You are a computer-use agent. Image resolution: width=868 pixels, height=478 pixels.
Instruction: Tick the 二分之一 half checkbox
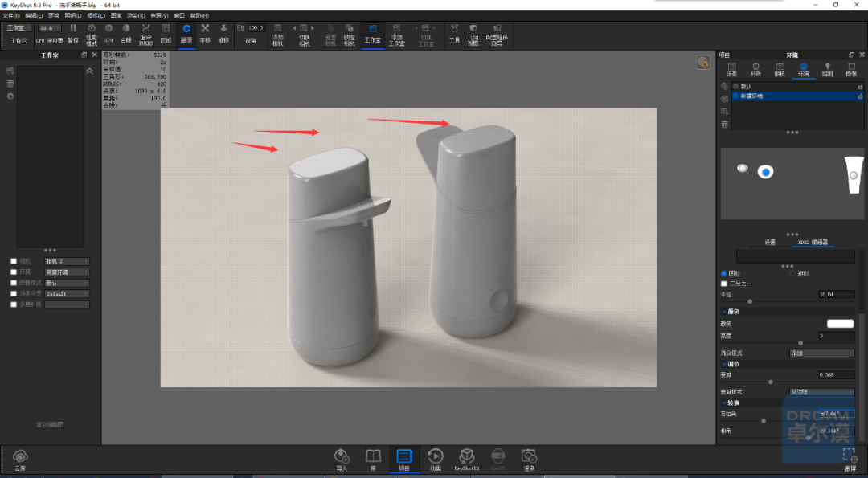click(724, 284)
